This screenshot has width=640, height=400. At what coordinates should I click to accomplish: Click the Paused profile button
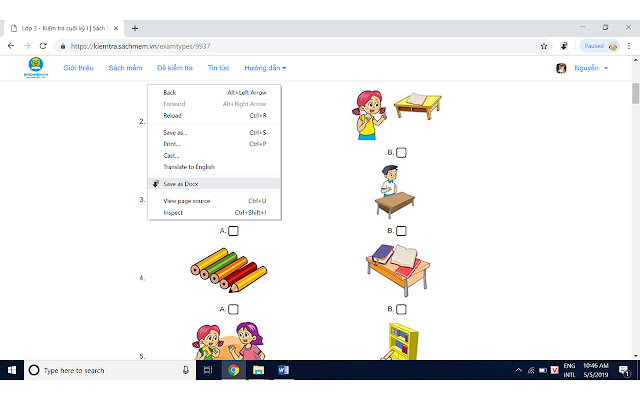click(x=599, y=46)
